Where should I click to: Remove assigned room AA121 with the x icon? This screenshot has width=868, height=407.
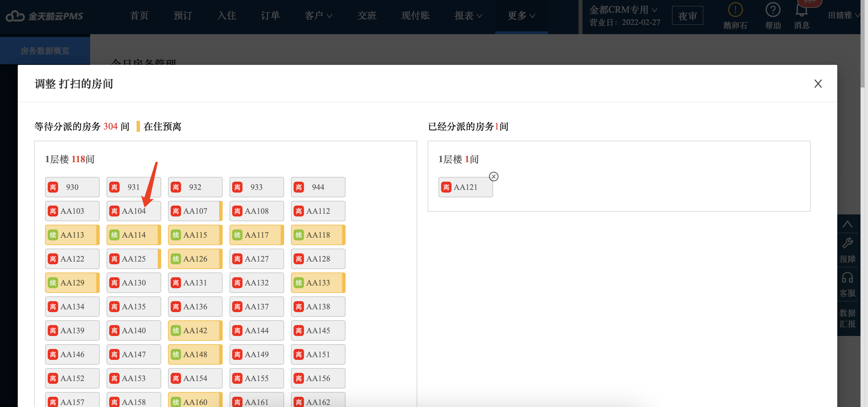493,177
